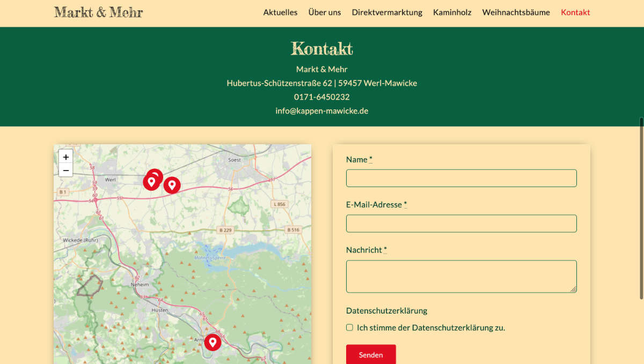644x364 pixels.
Task: Zoom in on the map
Action: [x=65, y=157]
